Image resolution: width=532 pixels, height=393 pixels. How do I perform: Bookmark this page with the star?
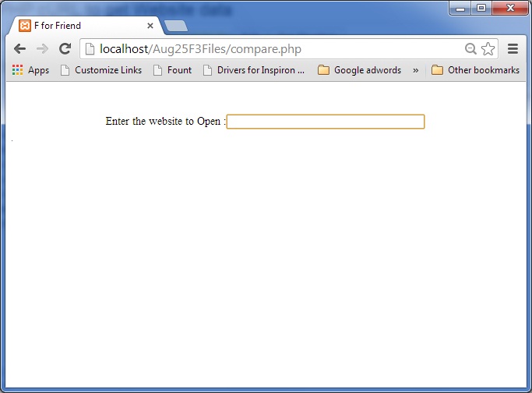click(488, 49)
